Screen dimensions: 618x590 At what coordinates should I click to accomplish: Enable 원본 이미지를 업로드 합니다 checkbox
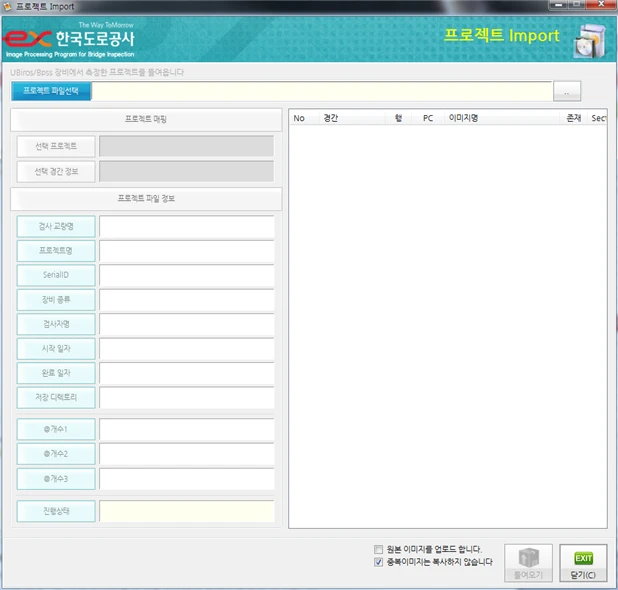(378, 549)
